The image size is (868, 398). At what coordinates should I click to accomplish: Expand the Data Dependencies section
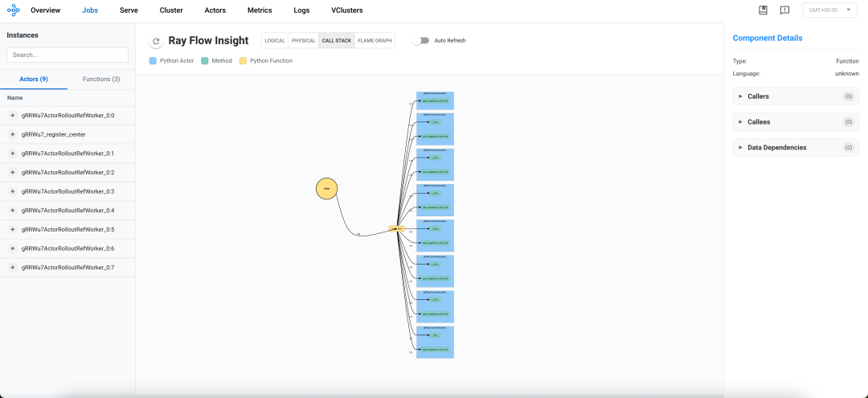796,148
